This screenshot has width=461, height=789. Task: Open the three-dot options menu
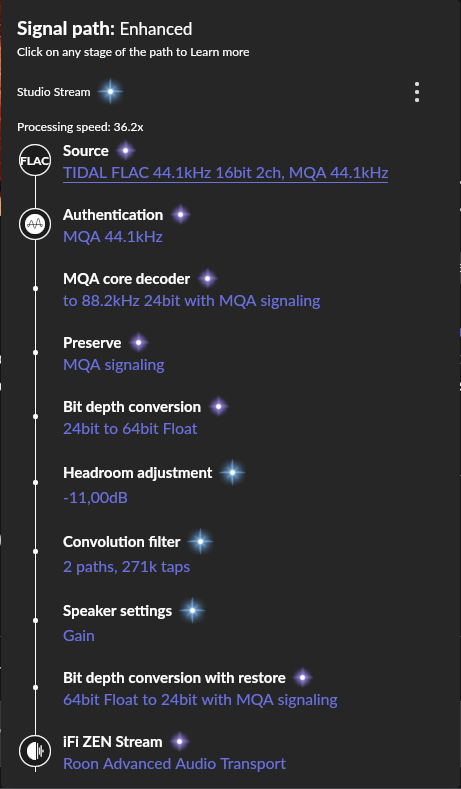tap(417, 92)
